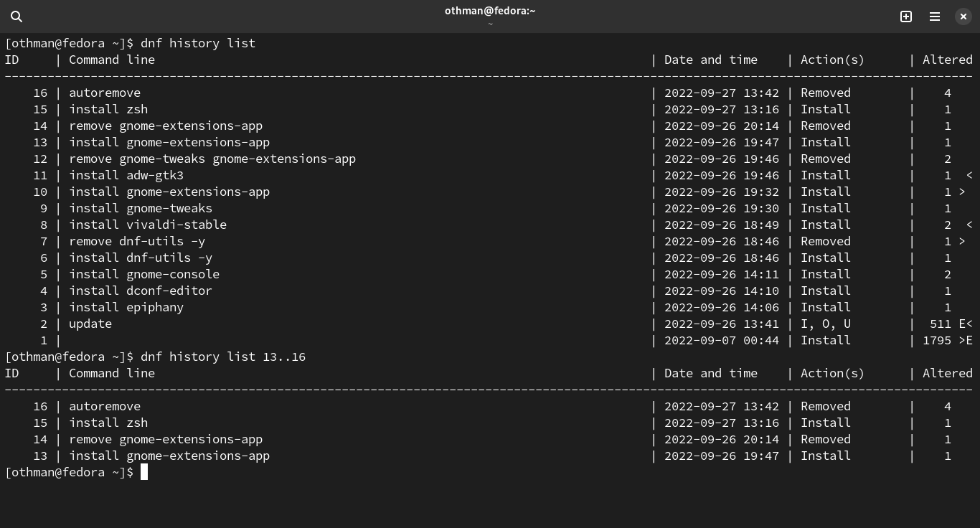This screenshot has height=528, width=980.
Task: Click the "install epiphany" history entry
Action: [126, 307]
